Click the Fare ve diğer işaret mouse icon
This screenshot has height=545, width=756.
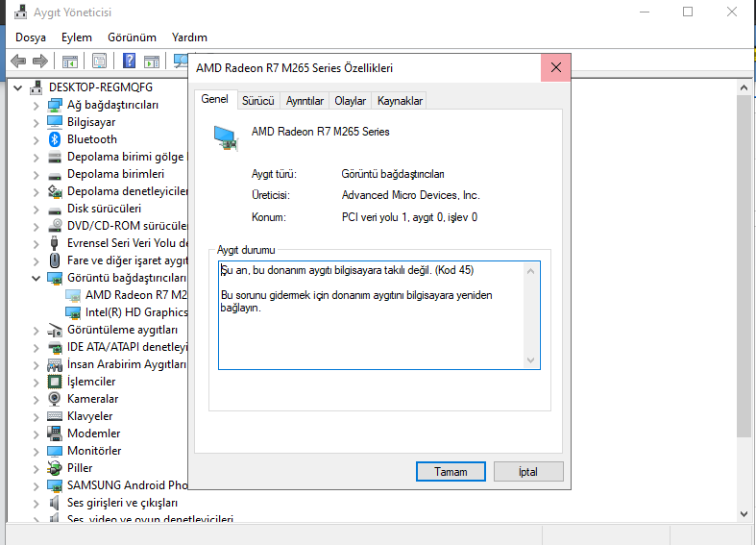(x=55, y=260)
